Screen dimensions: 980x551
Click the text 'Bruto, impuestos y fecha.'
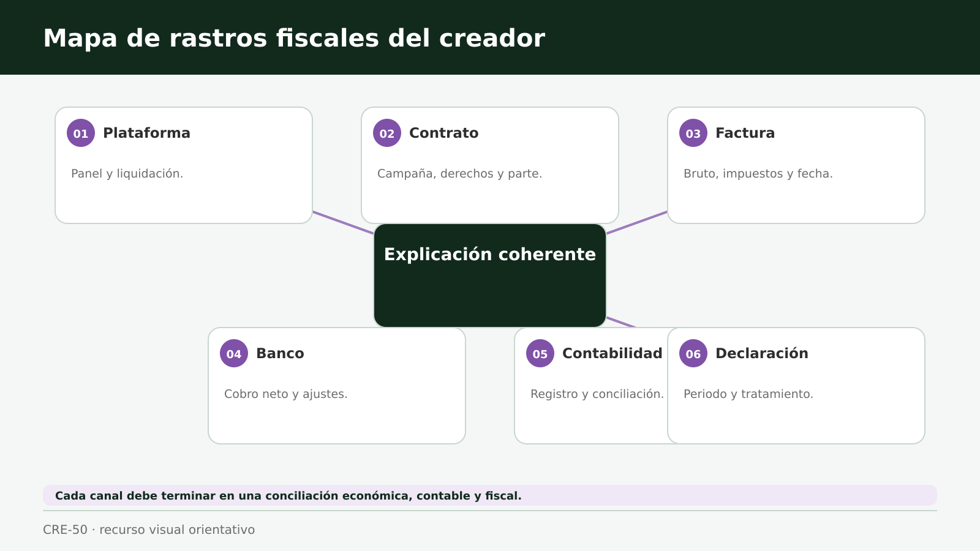[x=758, y=173]
